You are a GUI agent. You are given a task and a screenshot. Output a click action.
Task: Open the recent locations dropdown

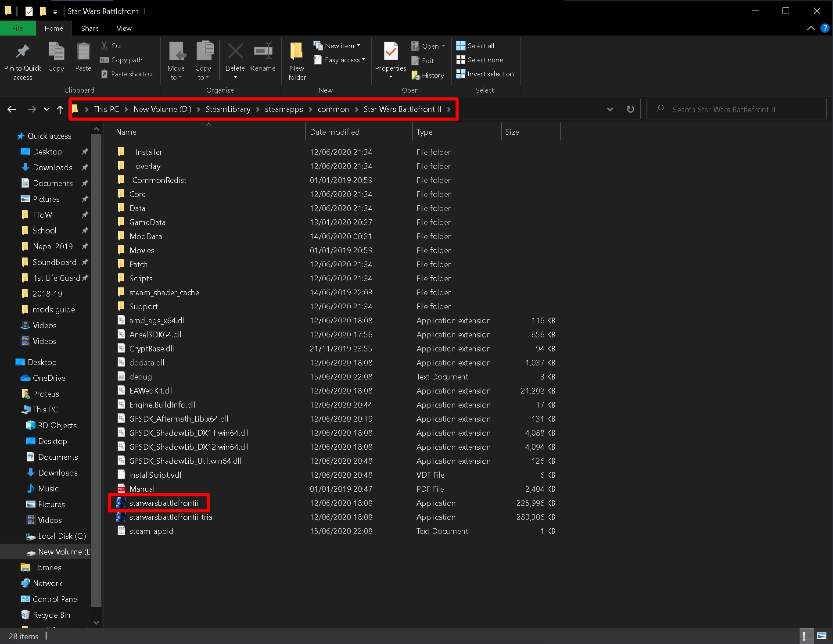47,109
